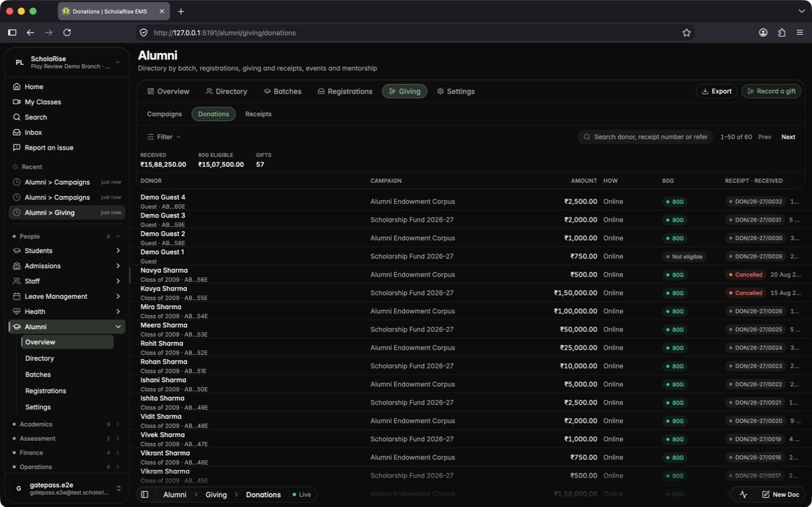Open recent Alumni > Giving entry
The height and width of the screenshot is (507, 812).
(66, 213)
